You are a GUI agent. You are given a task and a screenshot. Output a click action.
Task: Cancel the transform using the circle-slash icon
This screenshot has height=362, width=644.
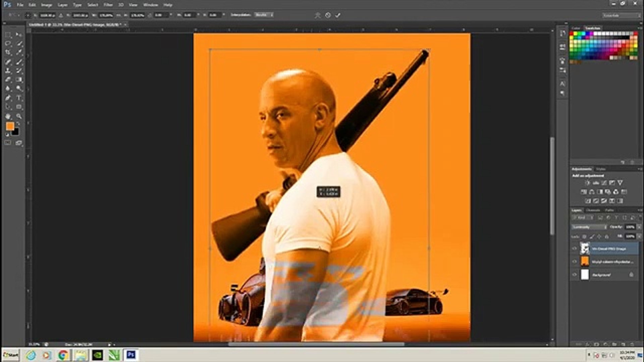click(328, 15)
